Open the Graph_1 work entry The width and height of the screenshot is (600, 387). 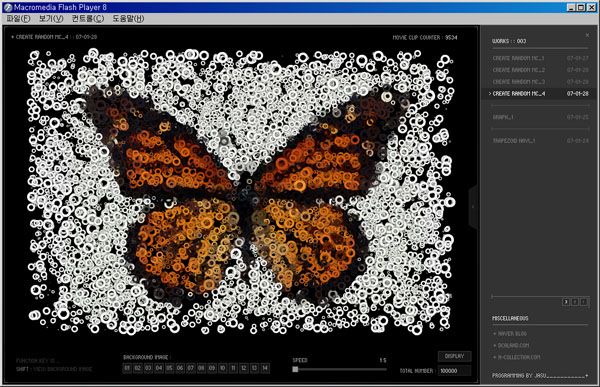(x=540, y=117)
